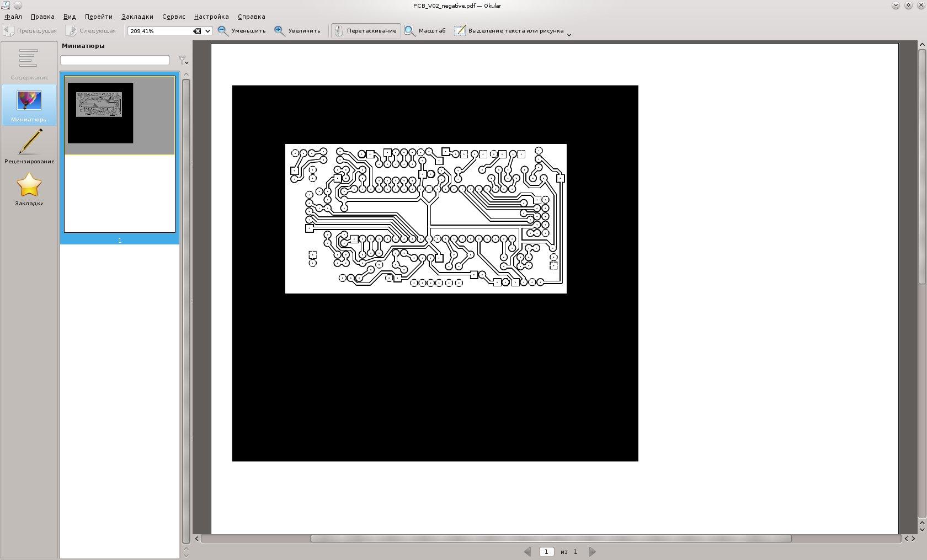Open the Закладки bookmarks side panel
The height and width of the screenshot is (560, 927).
(29, 188)
